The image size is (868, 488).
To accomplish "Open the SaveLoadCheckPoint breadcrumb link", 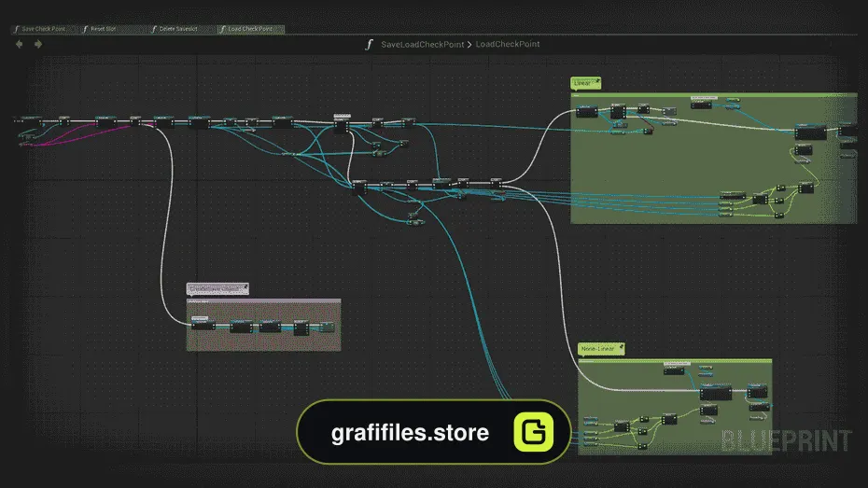I will [423, 44].
